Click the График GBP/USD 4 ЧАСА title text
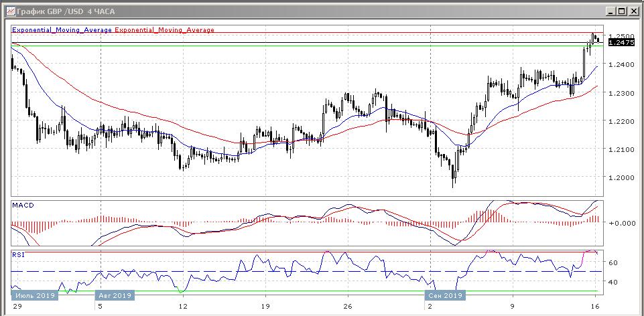 (x=60, y=11)
